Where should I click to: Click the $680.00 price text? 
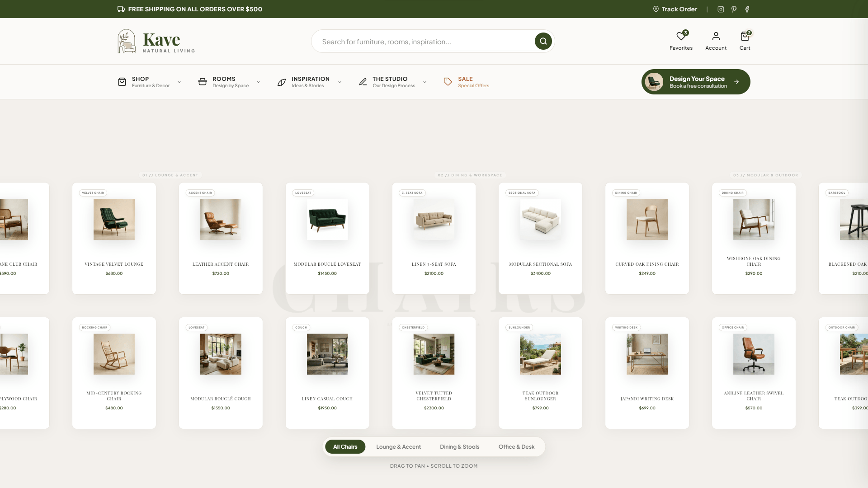(114, 273)
